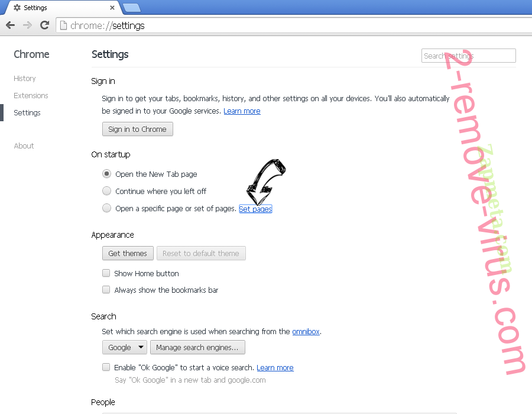Click the People section heading
Screen dimensions: 532x414
(x=103, y=402)
